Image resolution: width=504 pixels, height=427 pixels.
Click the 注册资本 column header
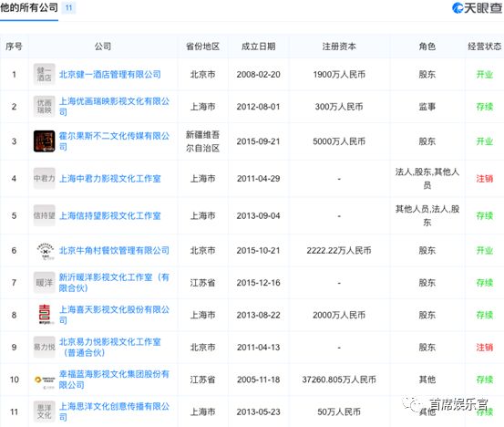coord(339,47)
